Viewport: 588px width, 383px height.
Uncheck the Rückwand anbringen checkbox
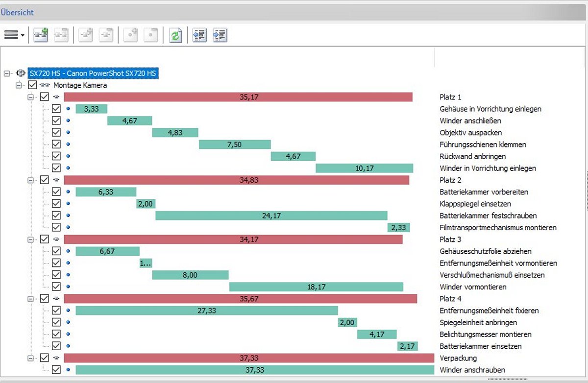click(x=56, y=156)
